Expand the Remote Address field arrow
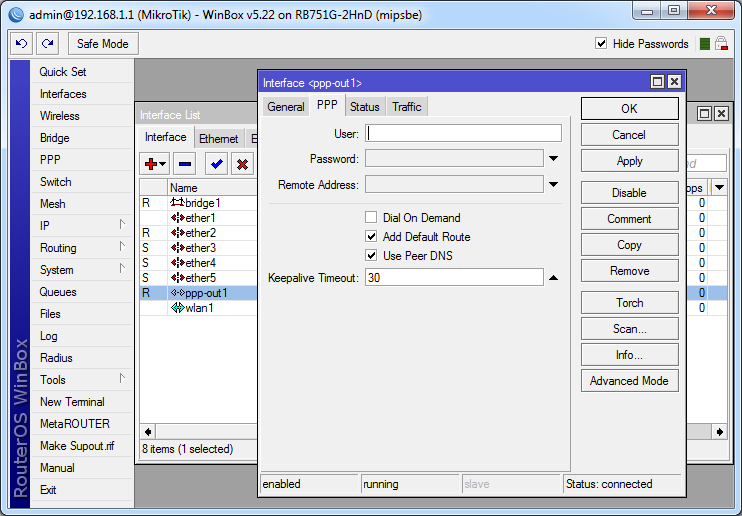Viewport: 742px width, 516px height. point(554,184)
